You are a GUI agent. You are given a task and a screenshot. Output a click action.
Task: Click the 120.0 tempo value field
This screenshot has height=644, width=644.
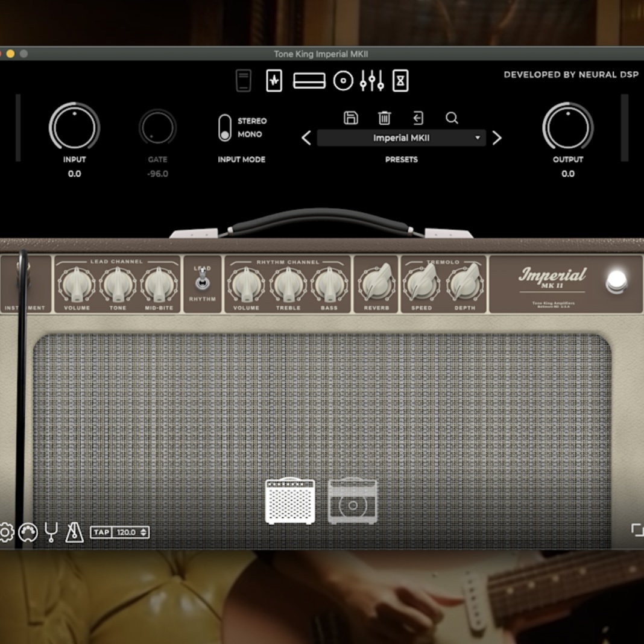point(126,532)
